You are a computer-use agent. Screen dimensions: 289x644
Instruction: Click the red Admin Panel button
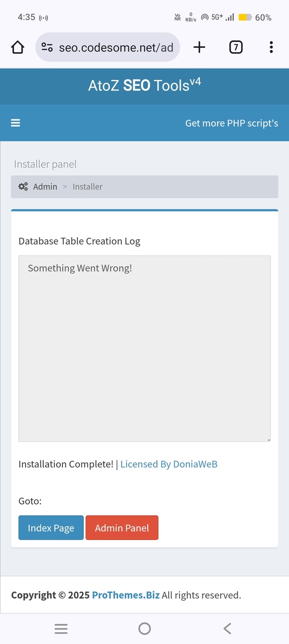122,528
